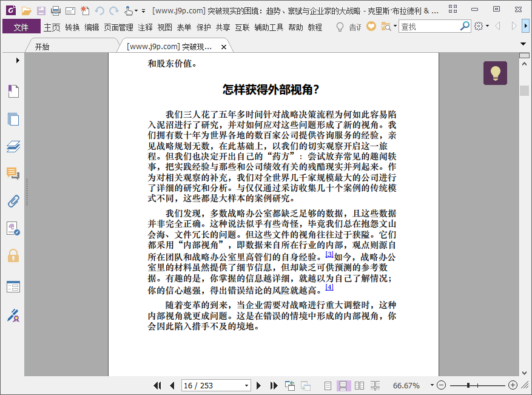Open the Bookmarks panel in sidebar
532x395 pixels.
point(13,92)
